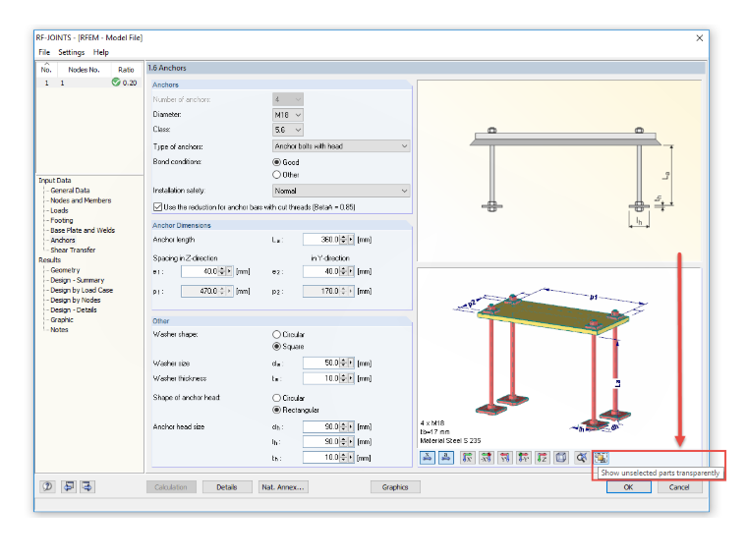The height and width of the screenshot is (560, 747).
Task: Select Other bond conditions
Action: [276, 175]
